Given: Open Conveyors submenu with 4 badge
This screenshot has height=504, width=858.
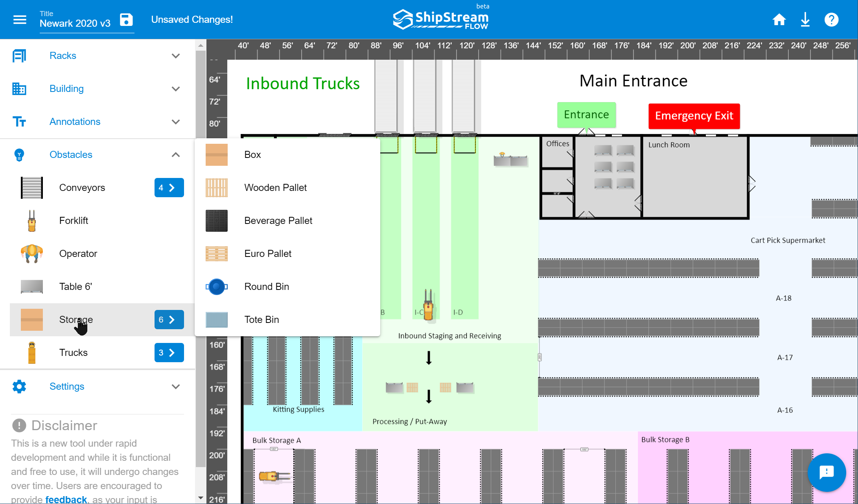Looking at the screenshot, I should pyautogui.click(x=169, y=188).
